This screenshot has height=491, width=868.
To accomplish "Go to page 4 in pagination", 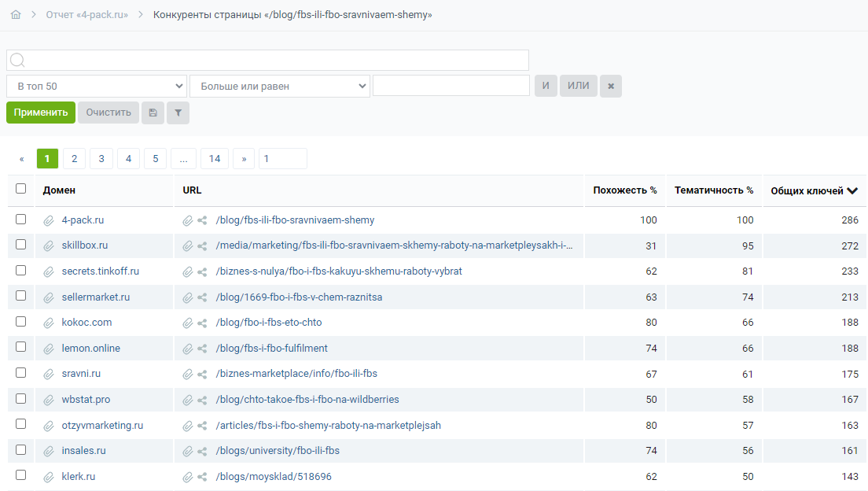I will [128, 158].
